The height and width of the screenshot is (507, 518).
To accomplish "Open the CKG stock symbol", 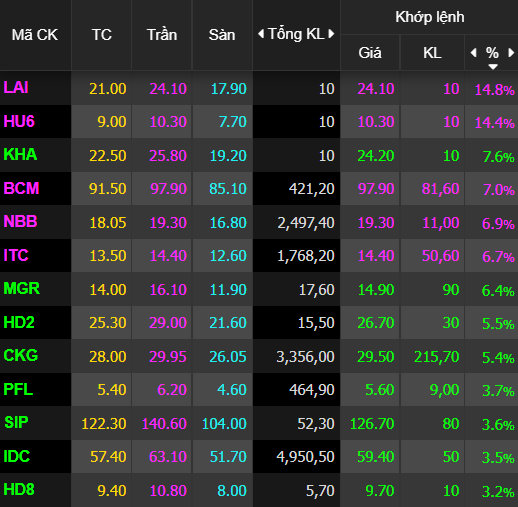I will (21, 355).
